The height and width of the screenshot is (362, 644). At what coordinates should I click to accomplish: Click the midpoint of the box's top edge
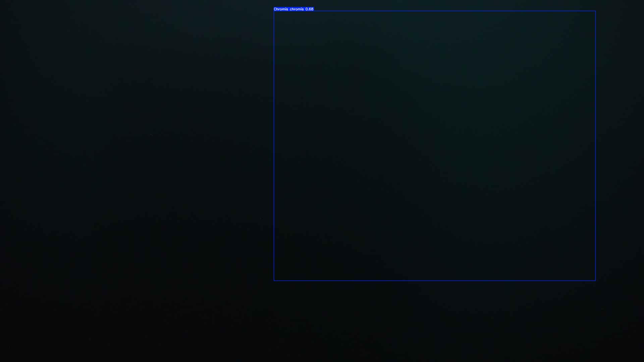point(435,11)
